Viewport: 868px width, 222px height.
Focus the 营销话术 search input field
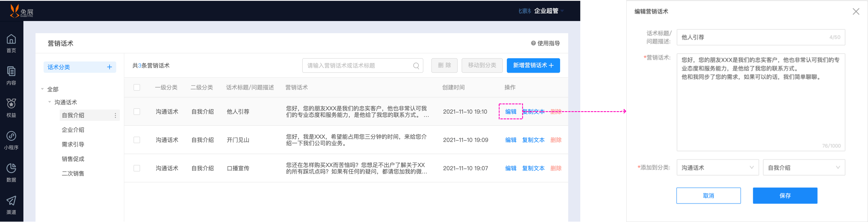click(363, 66)
